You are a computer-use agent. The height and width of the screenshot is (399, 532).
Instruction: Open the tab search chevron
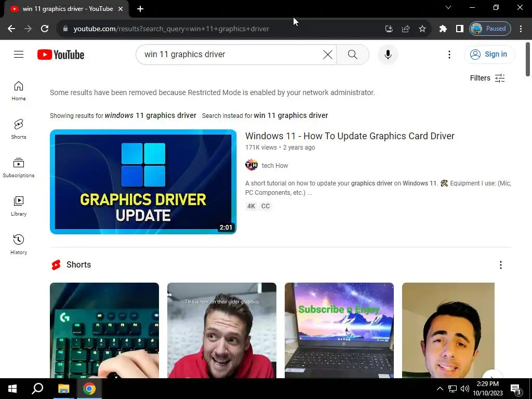[448, 7]
